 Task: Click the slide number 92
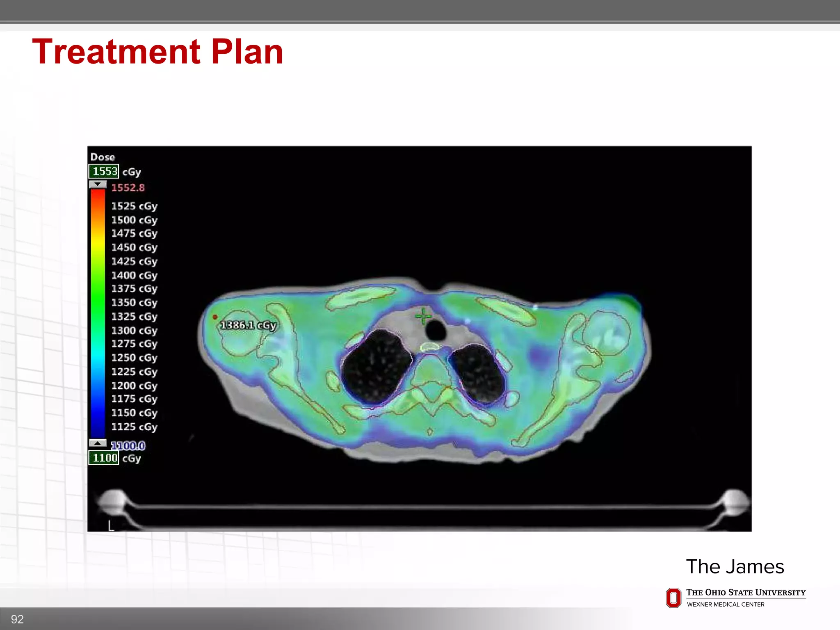(17, 619)
